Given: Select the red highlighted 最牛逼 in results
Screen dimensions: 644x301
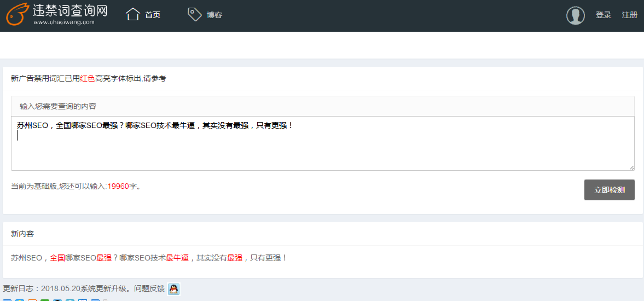Looking at the screenshot, I should tap(177, 258).
